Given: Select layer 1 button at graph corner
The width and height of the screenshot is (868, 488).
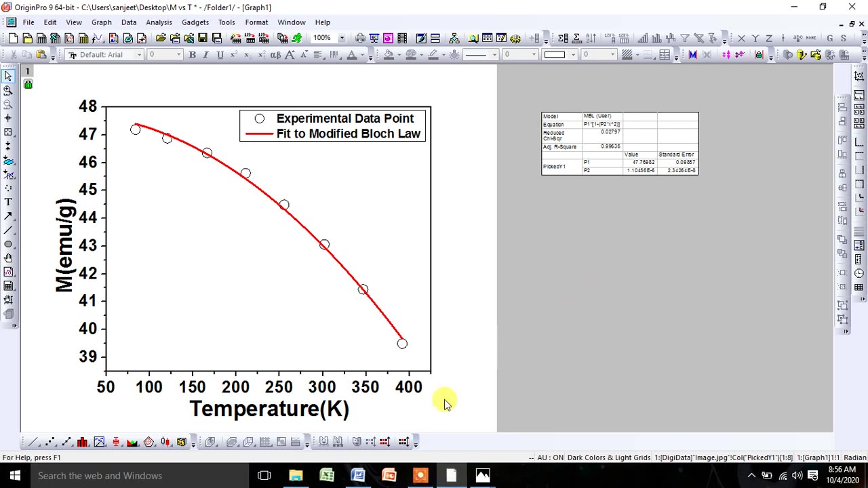Looking at the screenshot, I should [28, 71].
